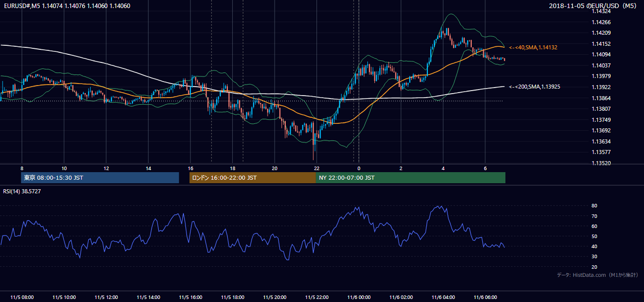
Task: Click the 11/5 16:00 time axis label
Action: (190, 297)
